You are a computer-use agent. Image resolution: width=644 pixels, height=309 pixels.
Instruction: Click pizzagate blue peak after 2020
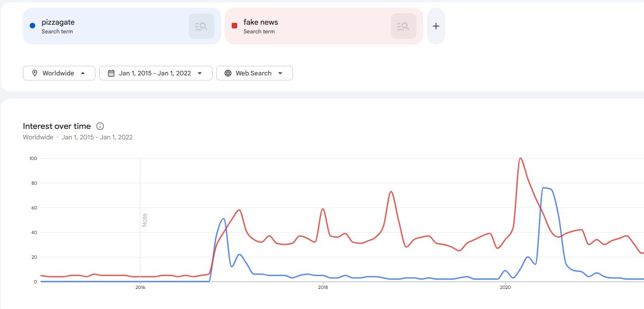[x=544, y=188]
